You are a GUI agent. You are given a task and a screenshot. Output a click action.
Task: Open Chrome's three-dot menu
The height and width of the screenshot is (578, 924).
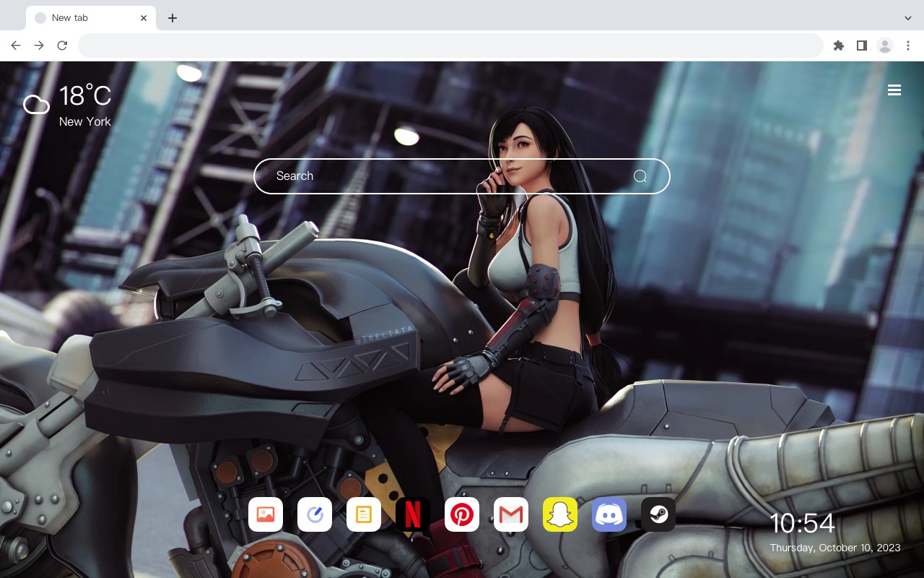pos(908,46)
